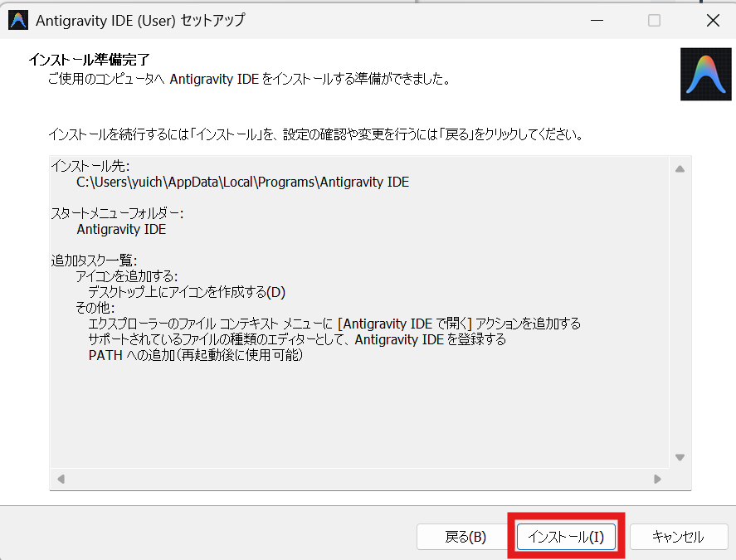Click the インストール準備完了 heading

coord(89,60)
